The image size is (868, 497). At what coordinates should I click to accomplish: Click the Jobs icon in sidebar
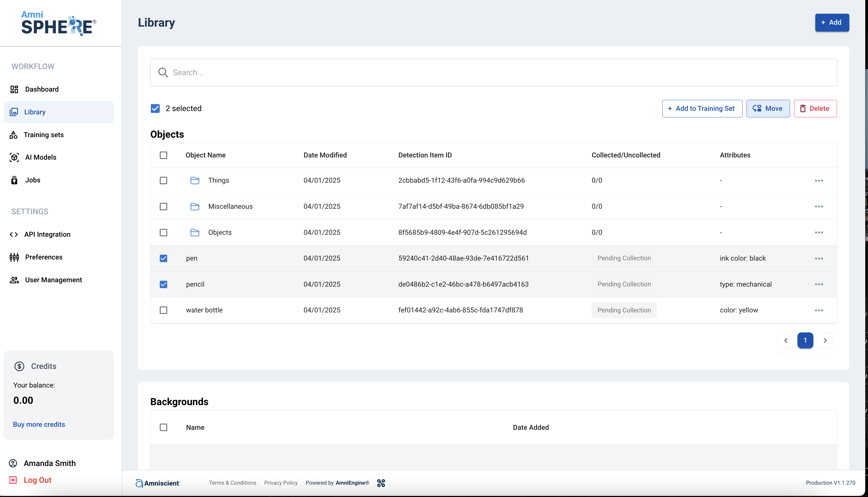click(14, 180)
